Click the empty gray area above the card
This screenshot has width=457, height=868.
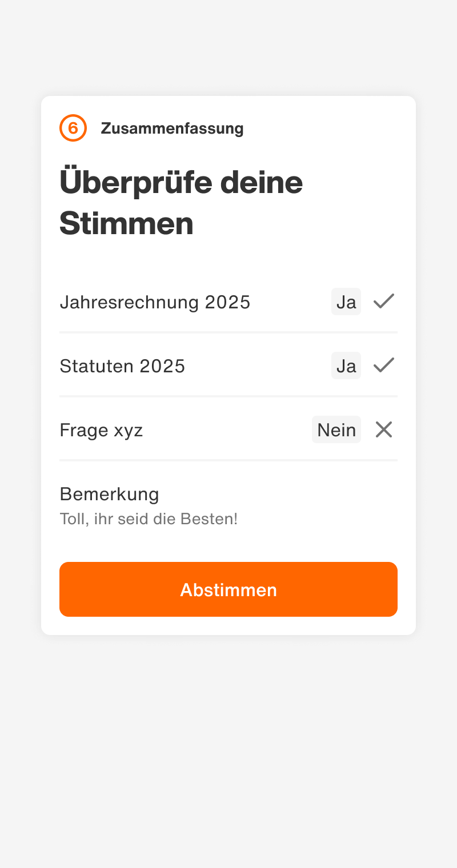(228, 46)
